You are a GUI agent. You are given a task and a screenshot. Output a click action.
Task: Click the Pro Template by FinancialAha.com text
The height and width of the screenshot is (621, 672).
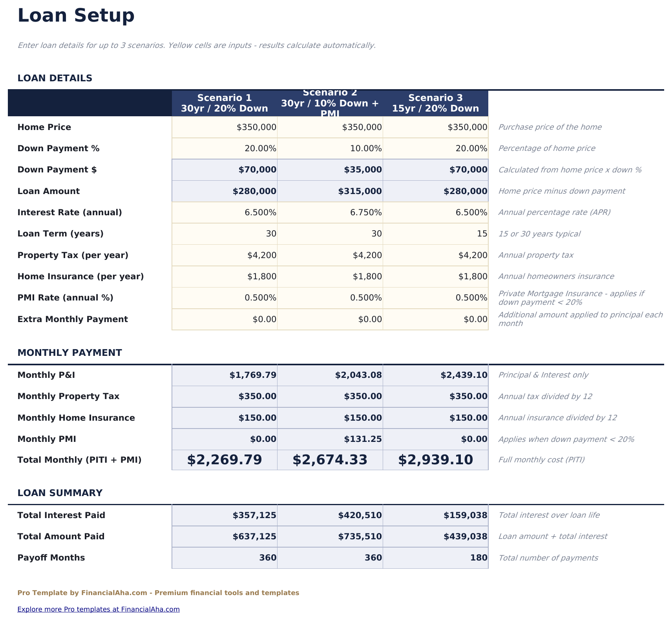[x=158, y=593]
